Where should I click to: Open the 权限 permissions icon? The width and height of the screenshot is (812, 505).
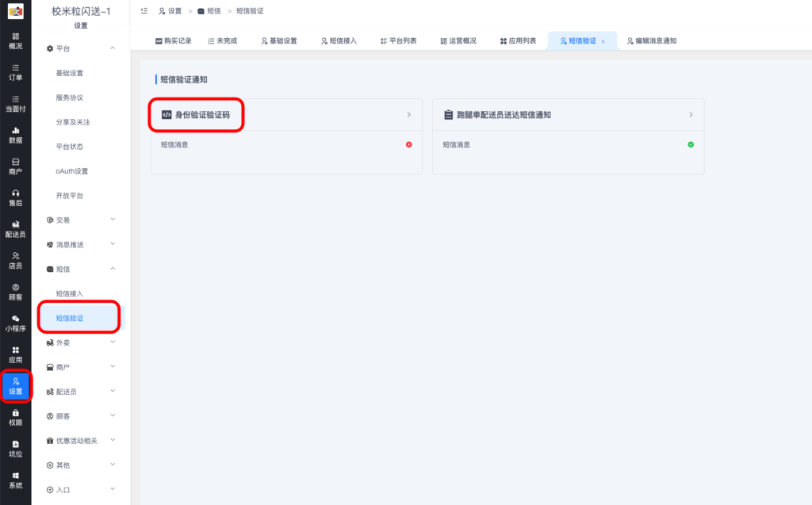pyautogui.click(x=16, y=419)
